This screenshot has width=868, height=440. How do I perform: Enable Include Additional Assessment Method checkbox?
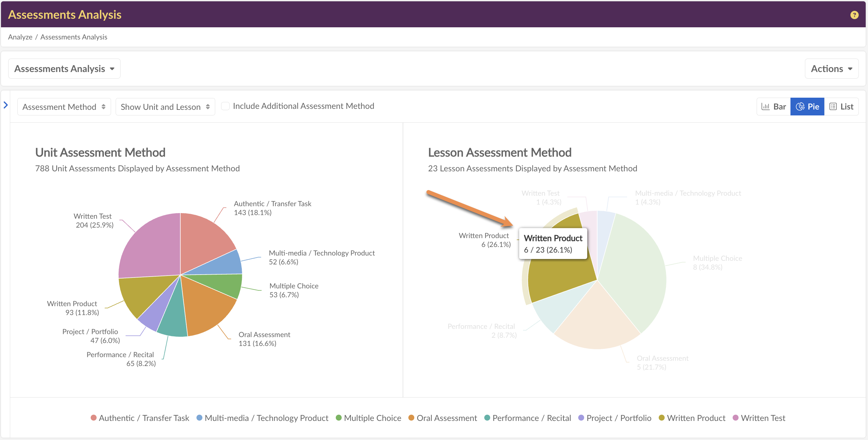(225, 106)
